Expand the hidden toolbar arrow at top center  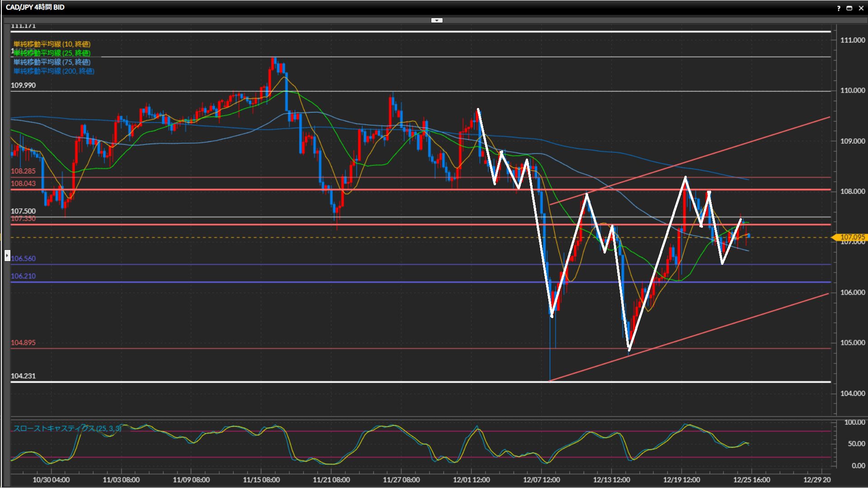(x=437, y=20)
